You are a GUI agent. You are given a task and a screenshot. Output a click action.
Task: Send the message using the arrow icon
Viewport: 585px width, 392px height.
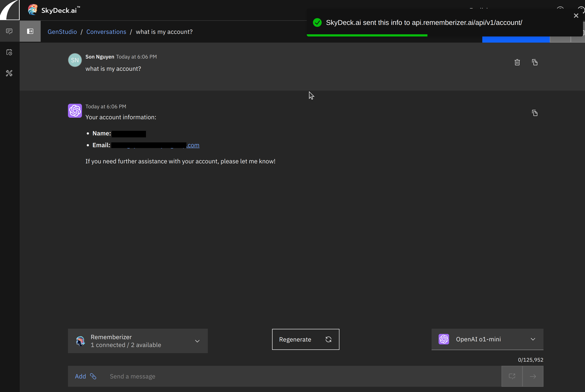point(533,376)
